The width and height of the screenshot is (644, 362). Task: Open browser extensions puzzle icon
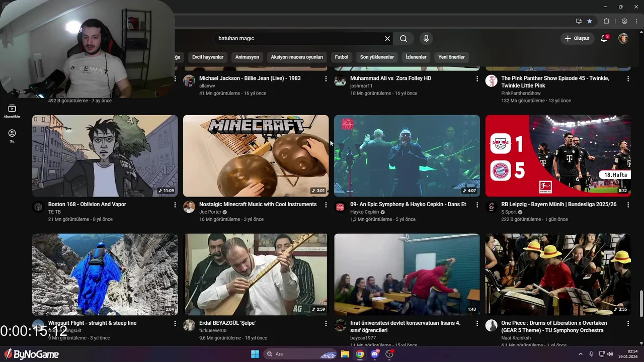pos(606,21)
